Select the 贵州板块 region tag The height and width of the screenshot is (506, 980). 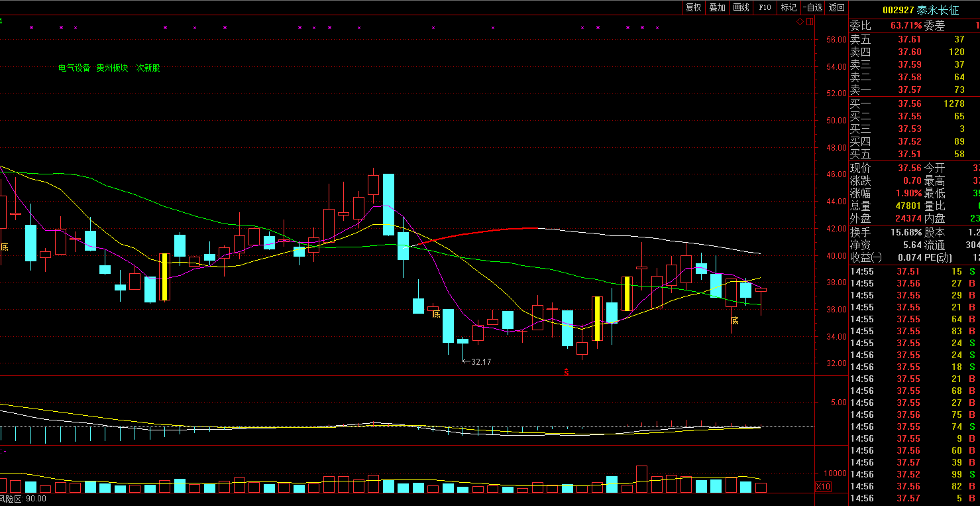(112, 68)
